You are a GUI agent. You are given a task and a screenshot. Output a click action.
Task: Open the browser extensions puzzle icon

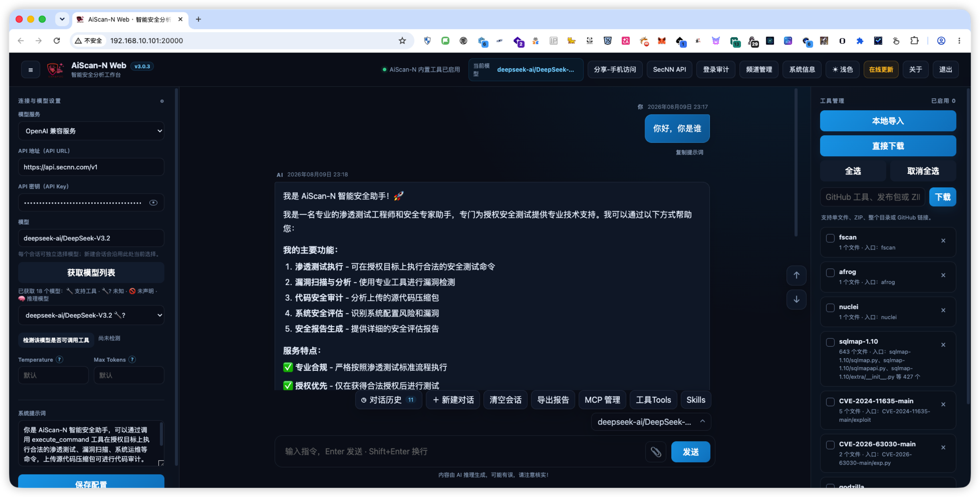(x=914, y=41)
